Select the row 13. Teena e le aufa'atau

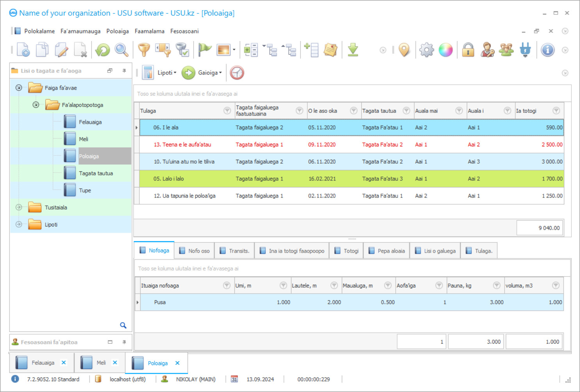[x=352, y=144]
